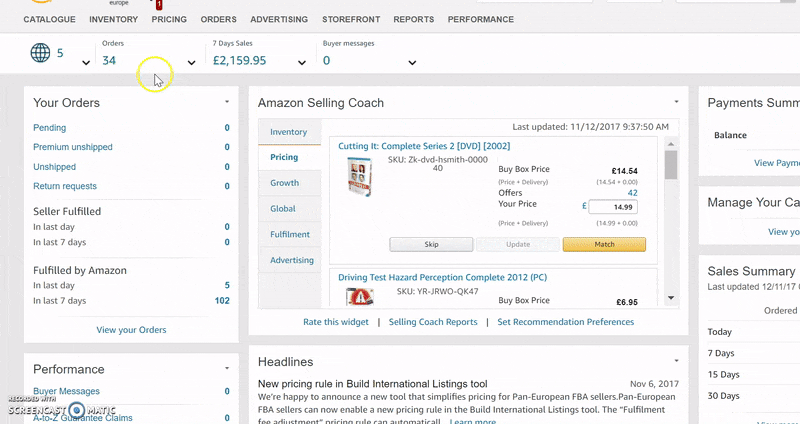Click the Selling Coach scroll up arrow
This screenshot has height=424, width=800.
(x=671, y=144)
